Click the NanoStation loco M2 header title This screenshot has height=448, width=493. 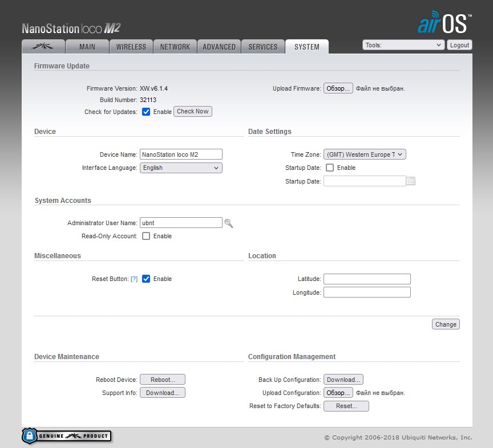click(71, 28)
